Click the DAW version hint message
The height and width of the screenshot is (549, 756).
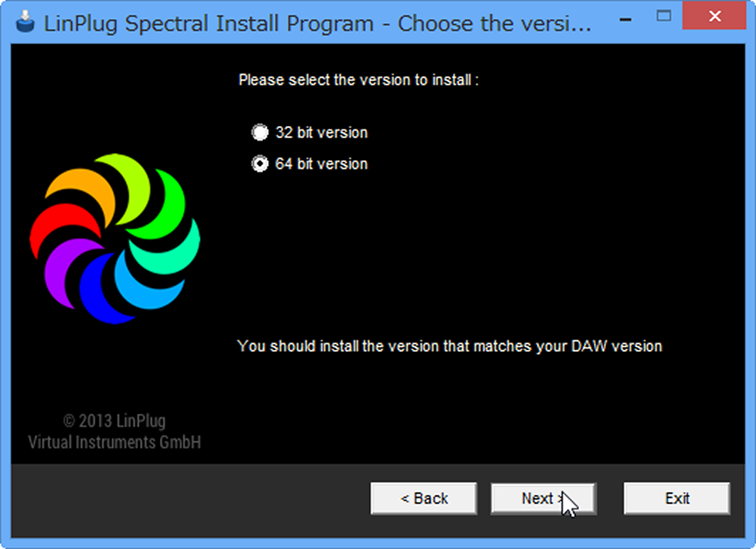click(449, 346)
